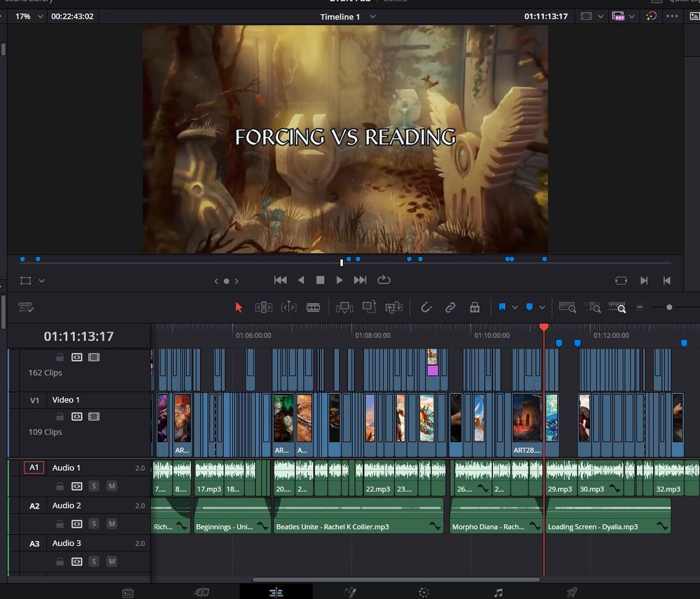
Task: Click the Insert Clip toolbar icon
Action: point(344,307)
